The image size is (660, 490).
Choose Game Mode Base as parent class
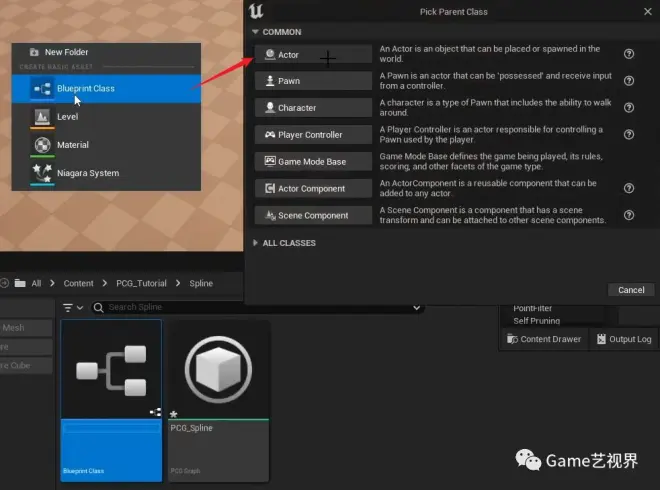pyautogui.click(x=312, y=162)
